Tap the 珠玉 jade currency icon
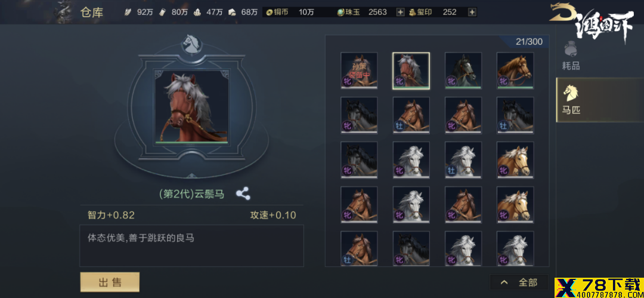The width and height of the screenshot is (644, 298). tap(340, 13)
